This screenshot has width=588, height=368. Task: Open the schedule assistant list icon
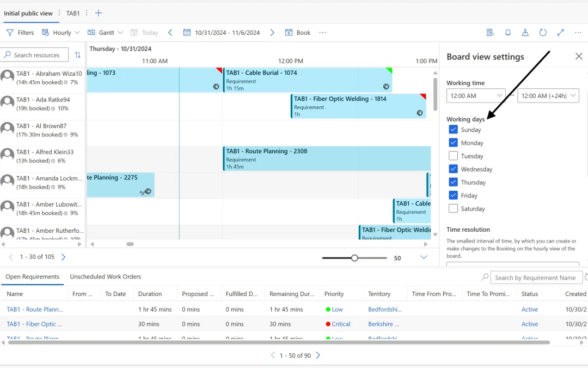(490, 33)
